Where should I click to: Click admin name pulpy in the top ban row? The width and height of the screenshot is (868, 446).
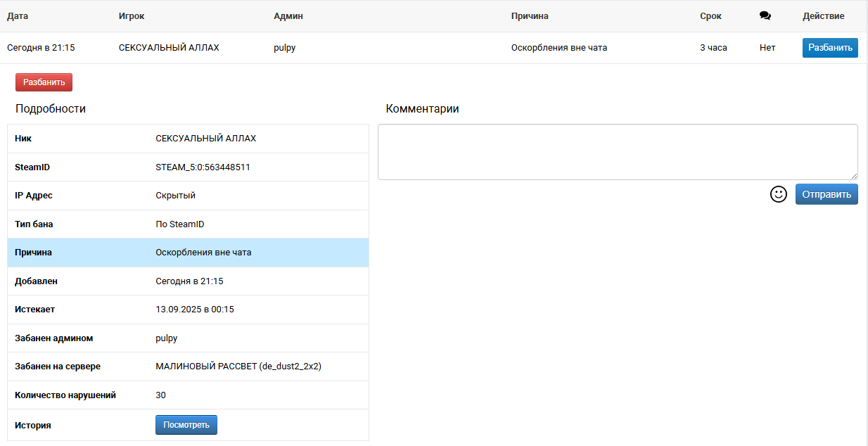pyautogui.click(x=285, y=48)
